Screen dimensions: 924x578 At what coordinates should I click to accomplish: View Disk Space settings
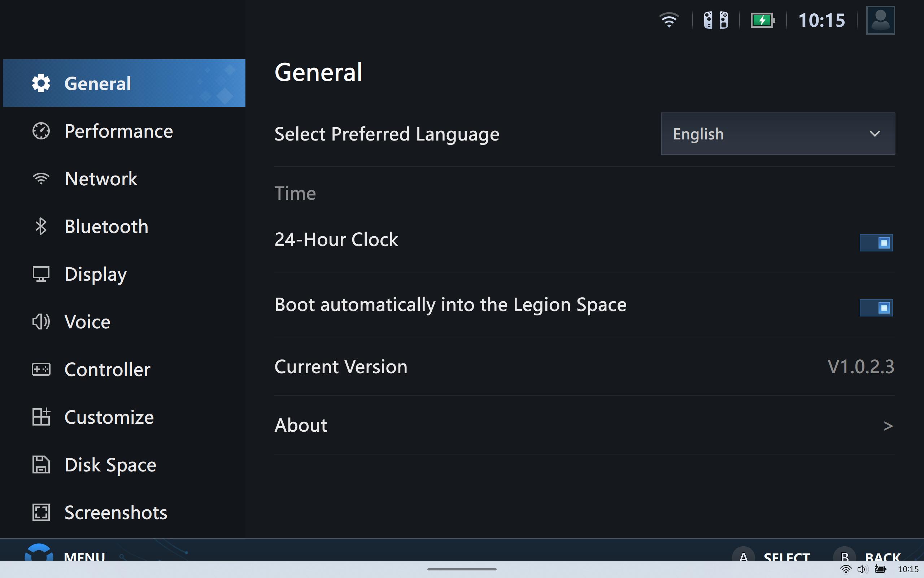point(124,465)
